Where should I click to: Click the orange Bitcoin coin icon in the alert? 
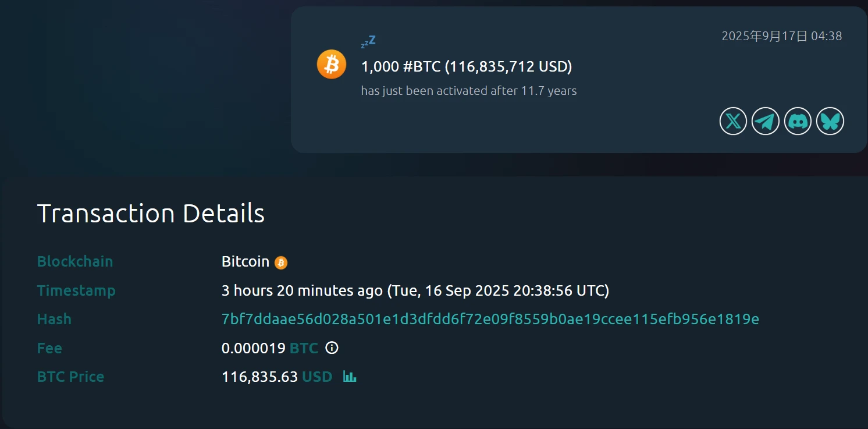(x=331, y=65)
